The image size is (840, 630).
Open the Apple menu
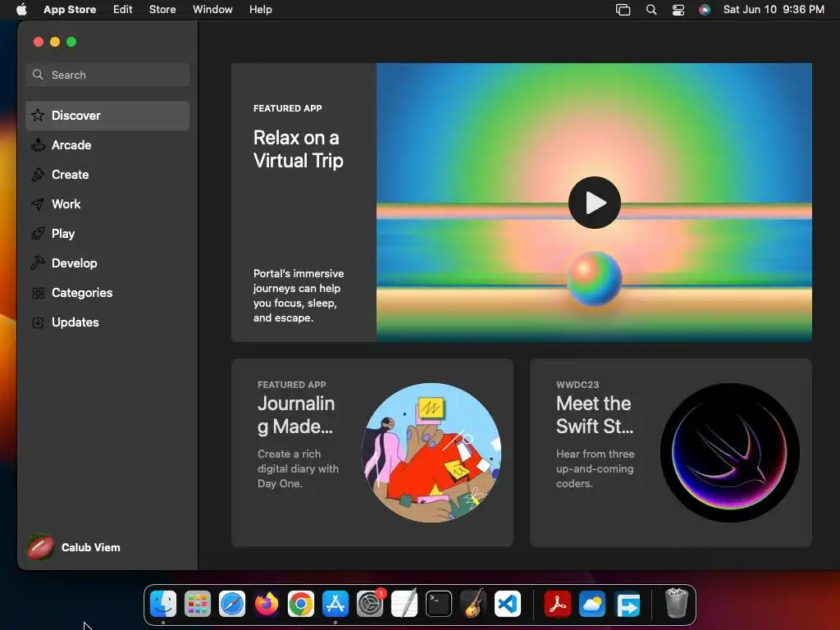pyautogui.click(x=21, y=9)
